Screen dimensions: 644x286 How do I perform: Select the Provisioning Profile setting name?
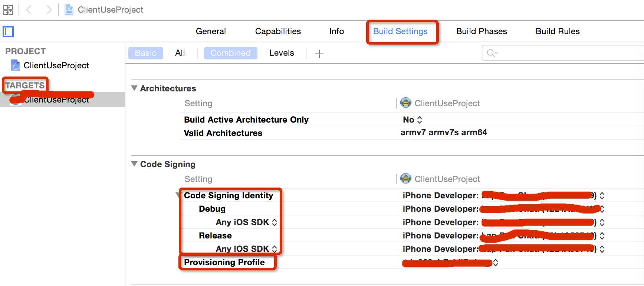tap(224, 262)
